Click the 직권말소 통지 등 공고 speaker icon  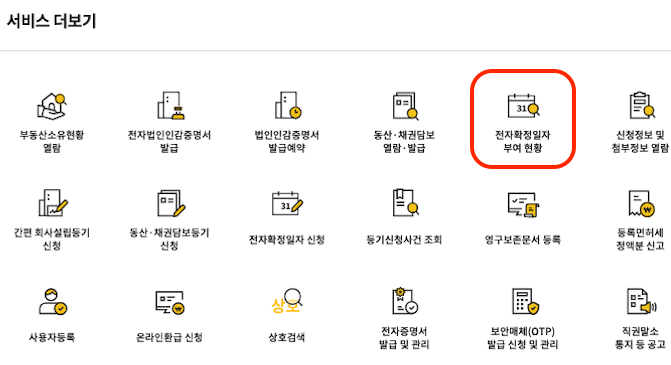pyautogui.click(x=642, y=301)
